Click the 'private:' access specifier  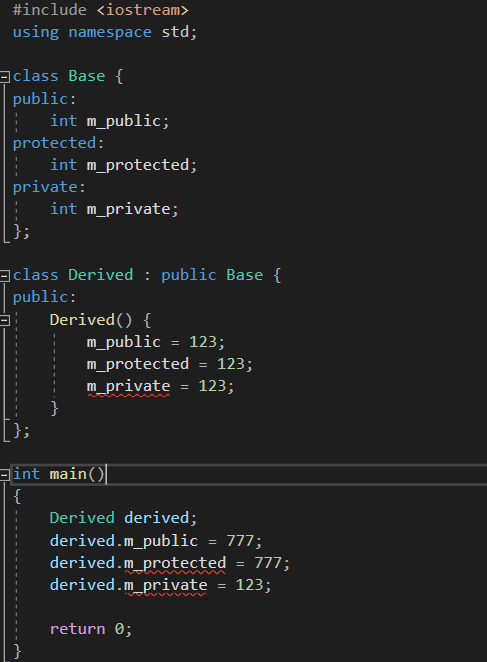click(49, 187)
